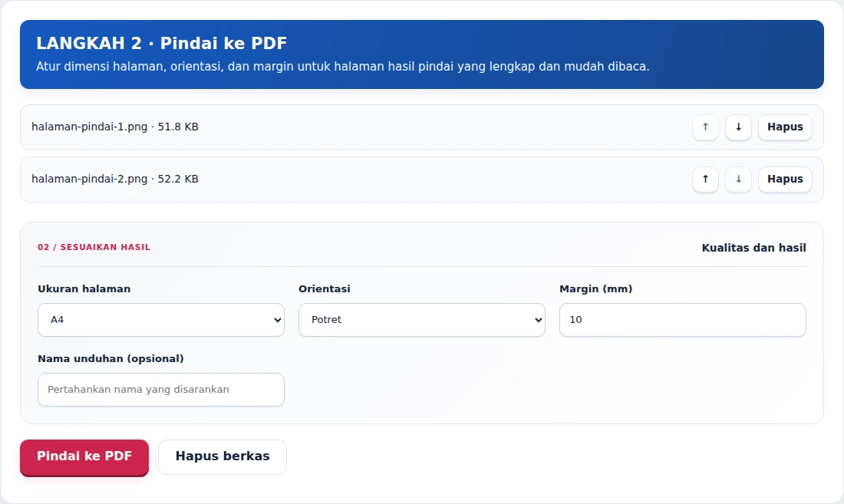This screenshot has height=504, width=844.
Task: Click the Orientasi label
Action: point(324,289)
